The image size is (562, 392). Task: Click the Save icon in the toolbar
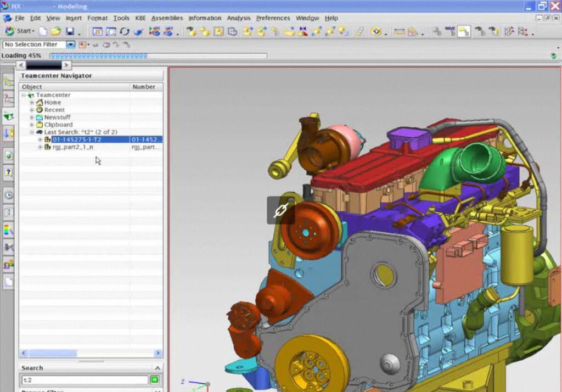tap(70, 31)
